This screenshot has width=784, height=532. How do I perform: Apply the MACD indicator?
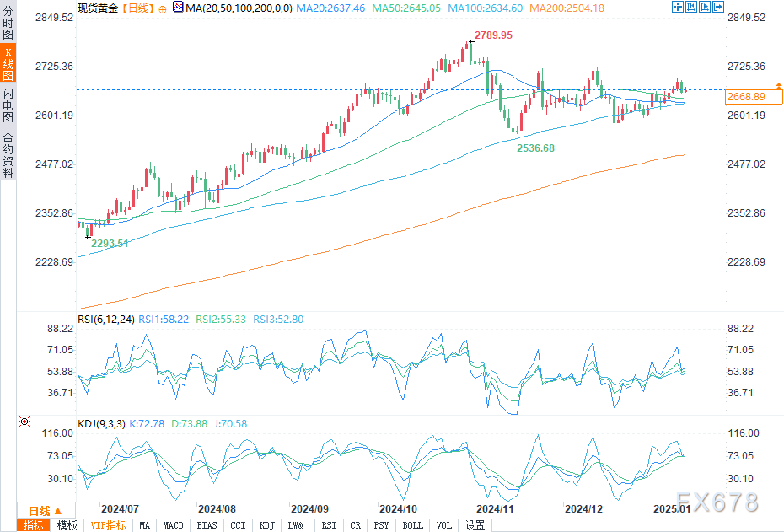tap(173, 525)
